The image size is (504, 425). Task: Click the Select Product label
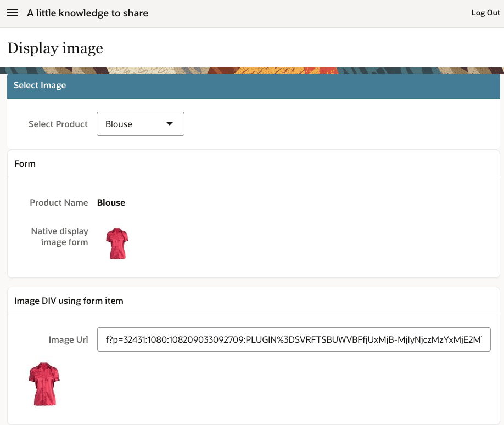tap(58, 124)
